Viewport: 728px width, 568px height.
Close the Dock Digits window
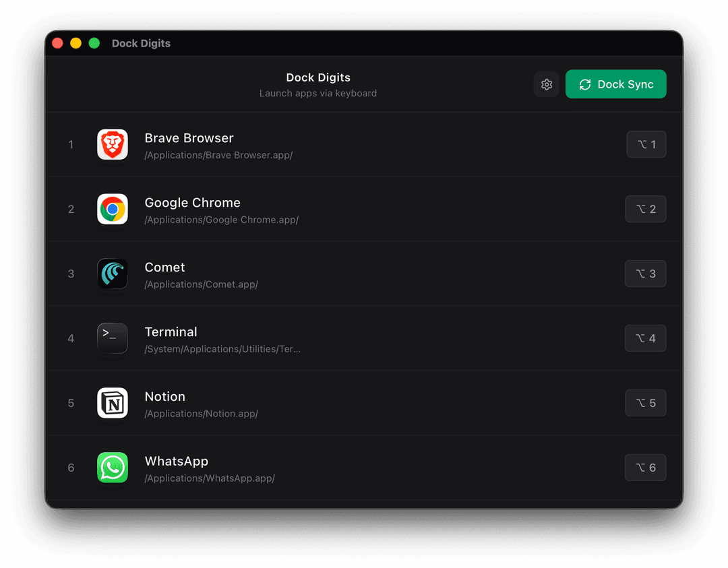(x=57, y=43)
